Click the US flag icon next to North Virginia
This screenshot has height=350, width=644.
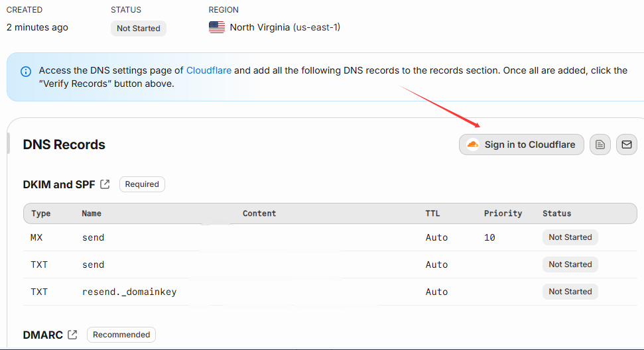217,27
